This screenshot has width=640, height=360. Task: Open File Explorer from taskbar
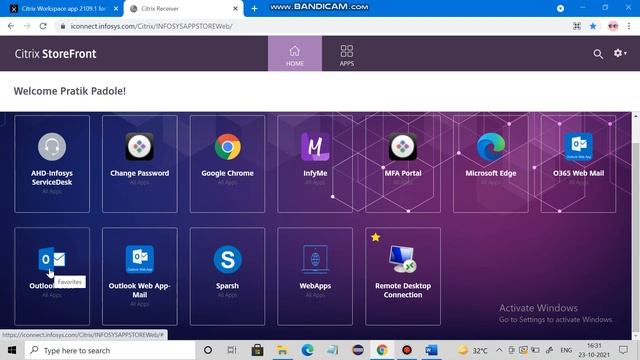click(282, 350)
